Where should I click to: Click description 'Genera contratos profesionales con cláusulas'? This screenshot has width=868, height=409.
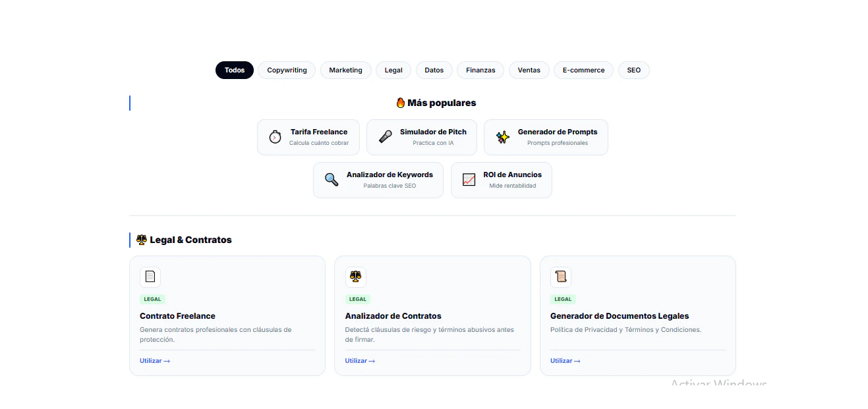216,335
